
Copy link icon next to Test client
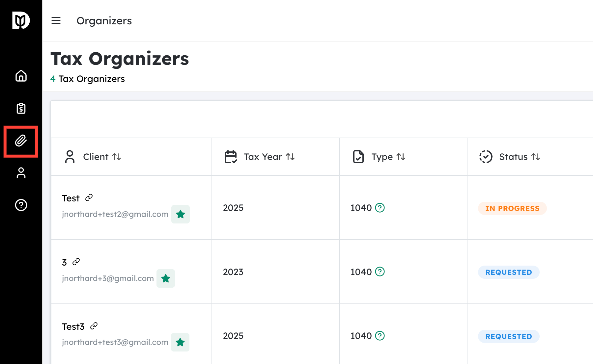coord(89,197)
